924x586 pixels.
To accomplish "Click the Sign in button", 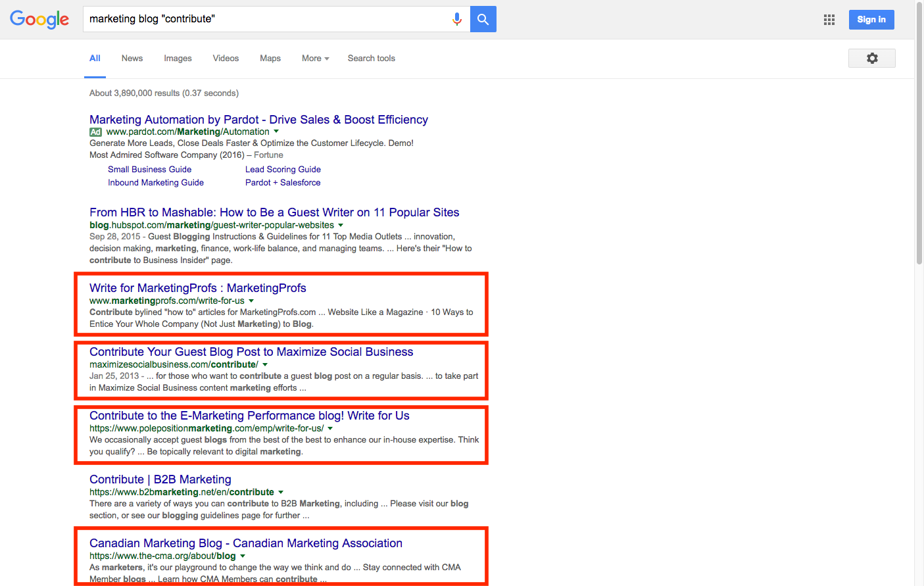I will tap(871, 20).
